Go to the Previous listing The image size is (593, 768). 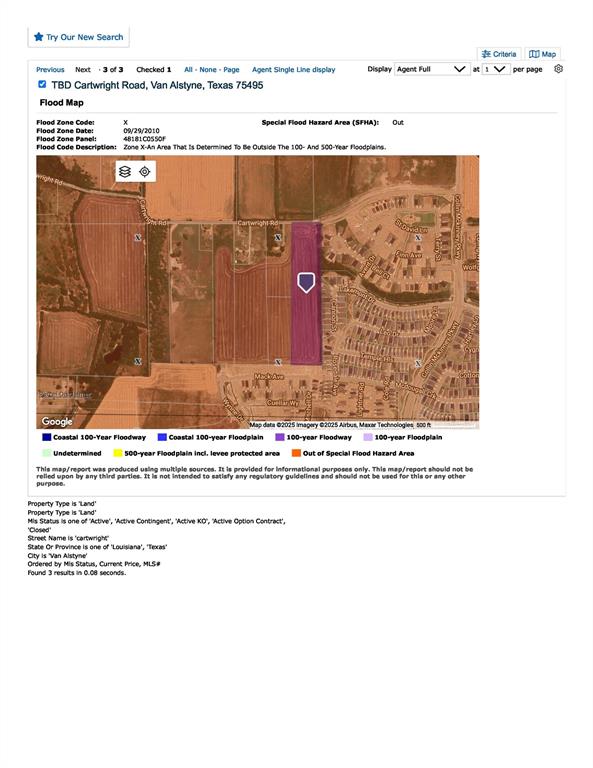coord(50,70)
